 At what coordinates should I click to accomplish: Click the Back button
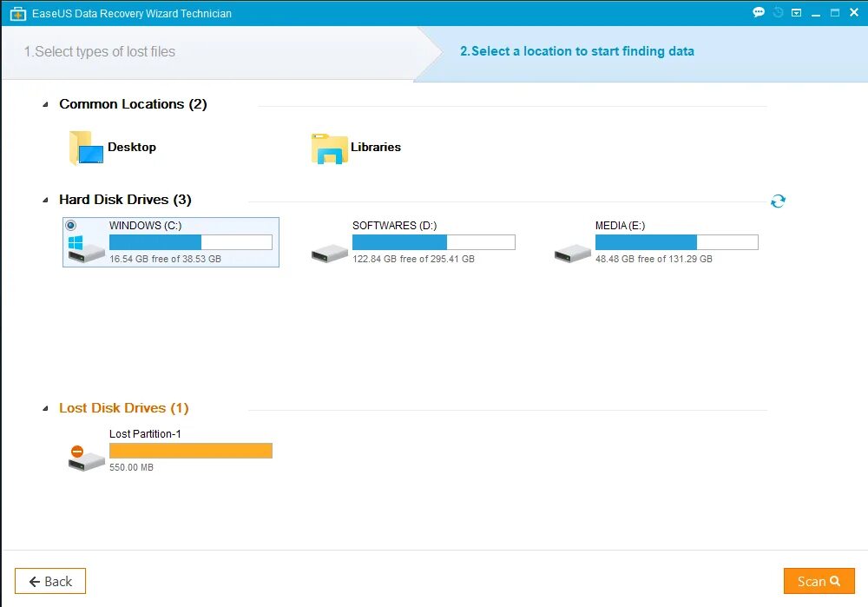tap(50, 581)
